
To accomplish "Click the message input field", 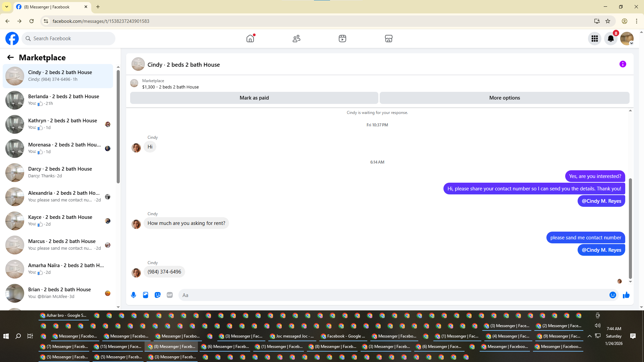I will tap(392, 295).
